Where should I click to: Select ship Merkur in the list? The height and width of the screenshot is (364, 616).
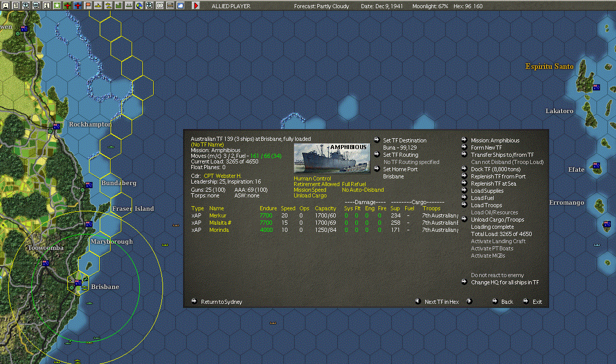[x=218, y=215]
